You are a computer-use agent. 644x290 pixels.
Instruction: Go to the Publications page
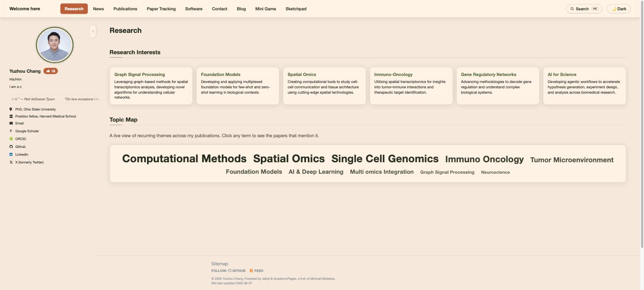125,9
